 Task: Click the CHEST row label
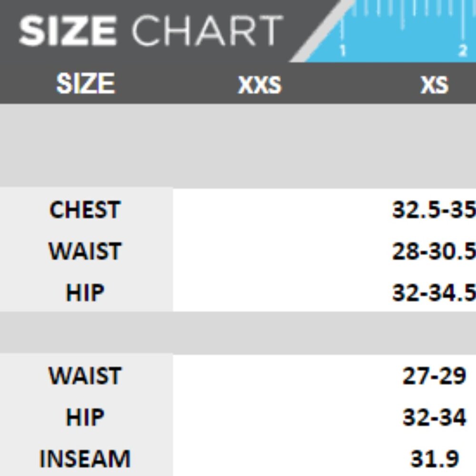click(x=85, y=210)
